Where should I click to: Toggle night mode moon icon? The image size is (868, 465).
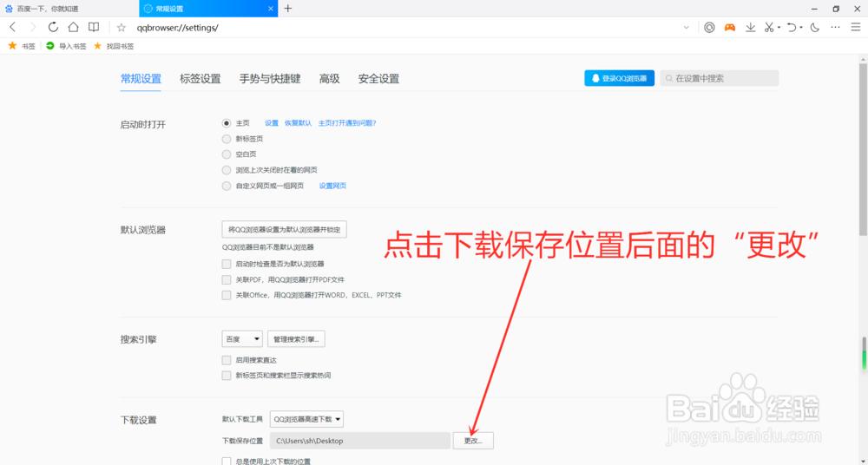point(815,27)
